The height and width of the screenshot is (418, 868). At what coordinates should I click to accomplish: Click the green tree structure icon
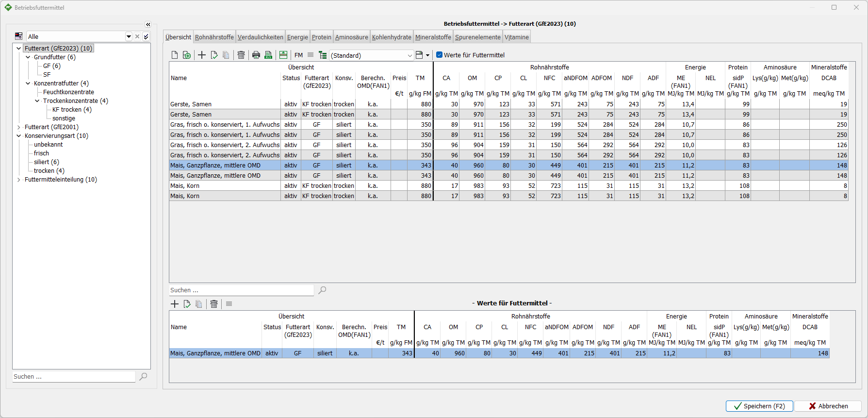coord(323,55)
